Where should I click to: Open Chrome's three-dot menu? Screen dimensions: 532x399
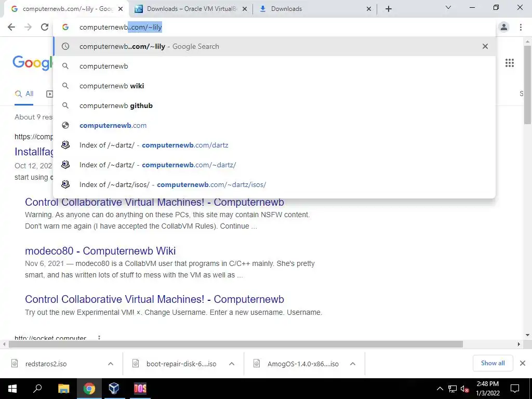point(521,27)
